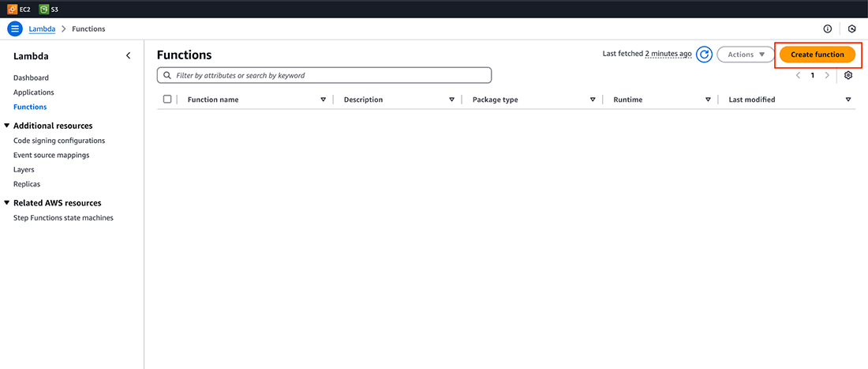
Task: Select Functions in sidebar
Action: 30,107
